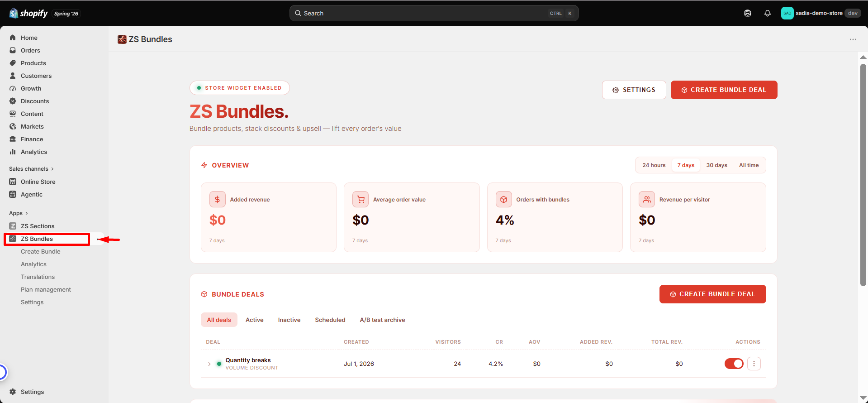
Task: Click the Orders with bundles box icon
Action: click(x=504, y=199)
